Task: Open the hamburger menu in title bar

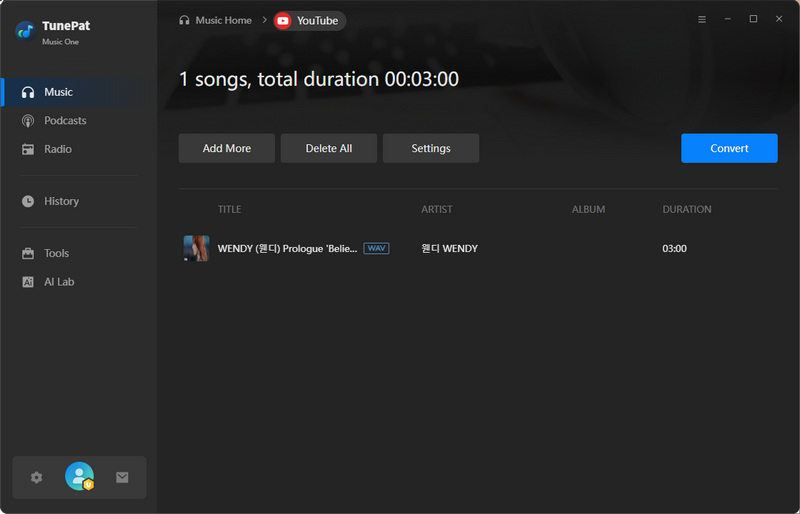Action: click(702, 19)
